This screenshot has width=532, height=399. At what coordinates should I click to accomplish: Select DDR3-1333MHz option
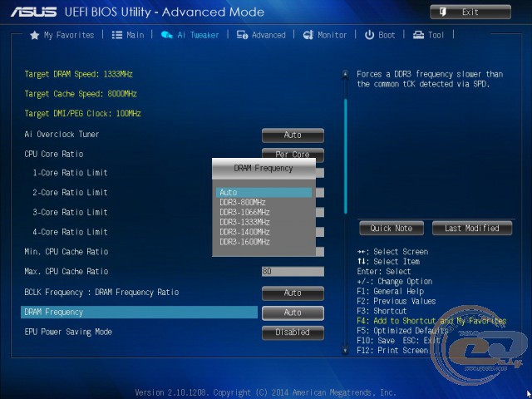(x=264, y=222)
